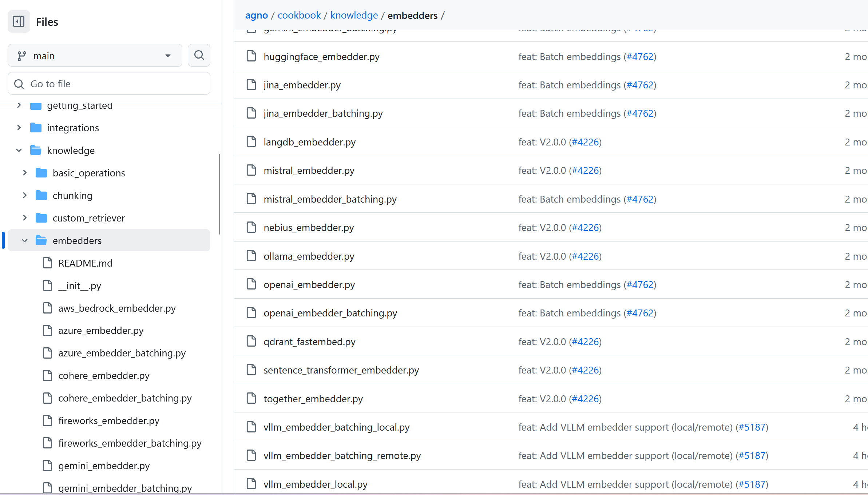Click file icon beside huggingface_embedder.py

click(x=251, y=56)
